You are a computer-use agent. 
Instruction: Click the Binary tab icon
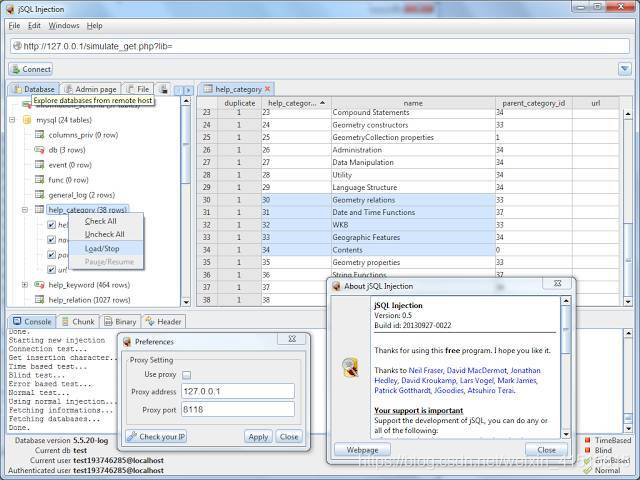[x=108, y=321]
